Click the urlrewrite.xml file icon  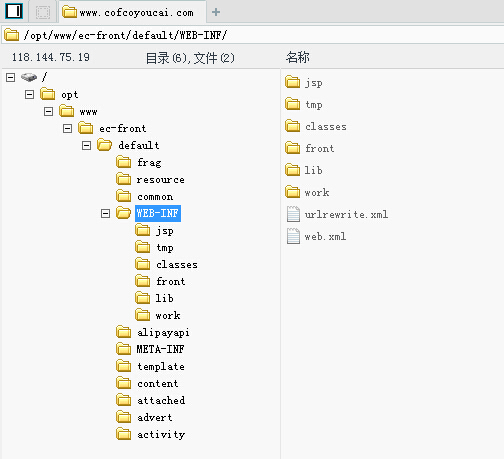point(293,214)
